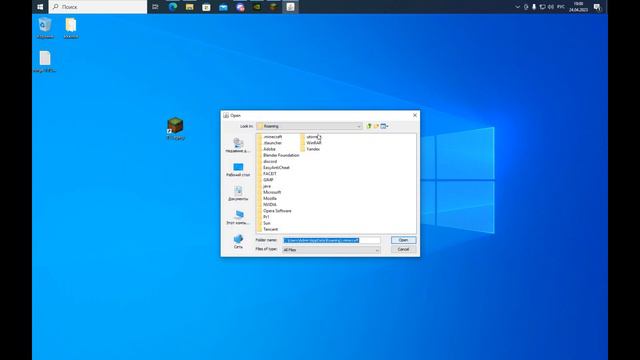Select the Minecraft block desktop shortcut

point(176,128)
